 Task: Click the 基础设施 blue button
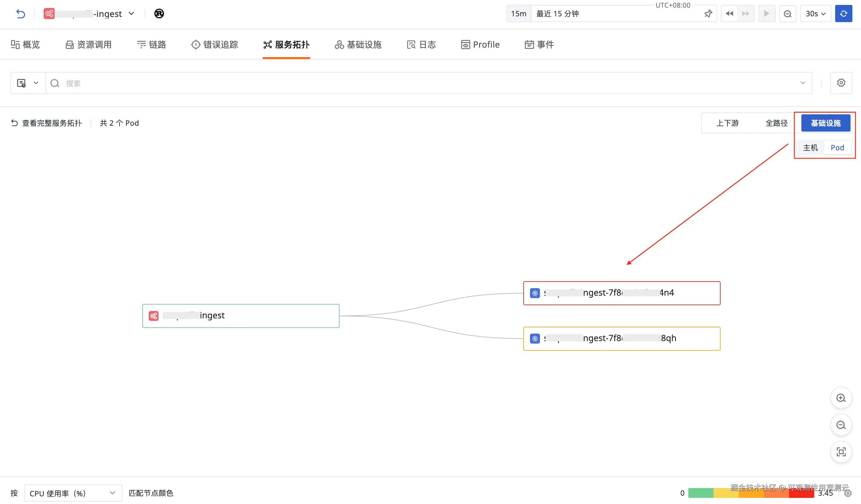click(x=825, y=123)
